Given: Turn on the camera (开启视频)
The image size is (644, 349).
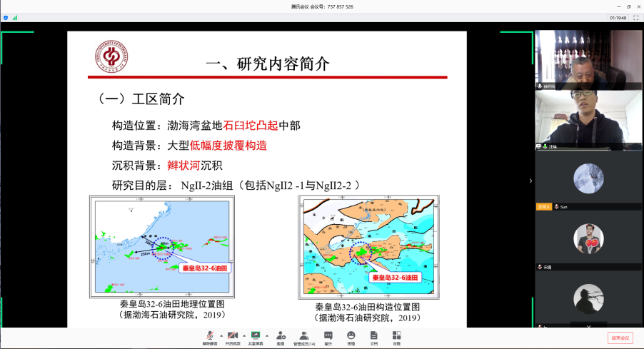Looking at the screenshot, I should click(233, 337).
